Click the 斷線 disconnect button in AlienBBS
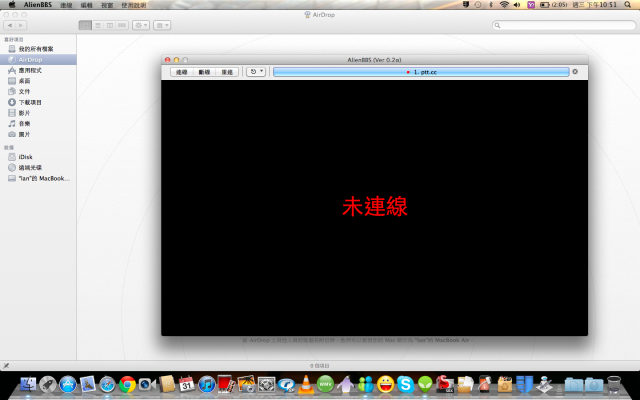The width and height of the screenshot is (640, 400). coord(204,72)
